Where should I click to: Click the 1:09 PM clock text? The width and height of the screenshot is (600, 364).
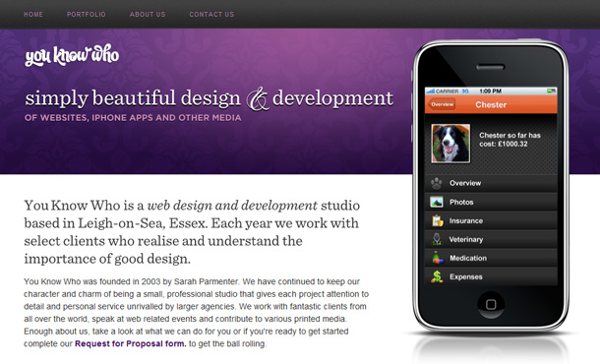[x=491, y=91]
